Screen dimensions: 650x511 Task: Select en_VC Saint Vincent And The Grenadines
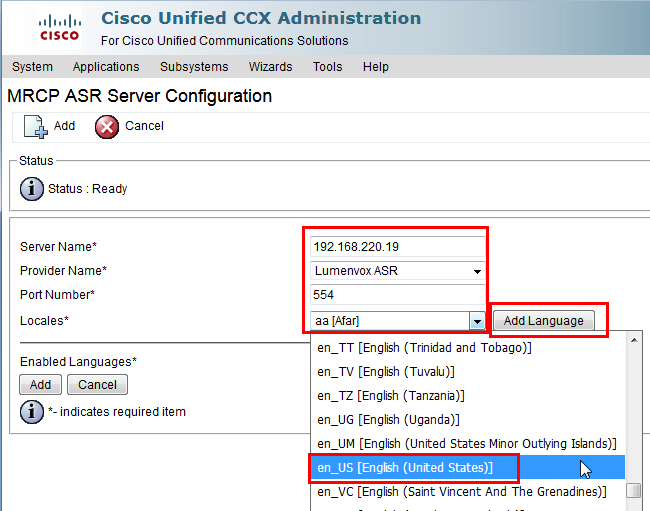468,492
